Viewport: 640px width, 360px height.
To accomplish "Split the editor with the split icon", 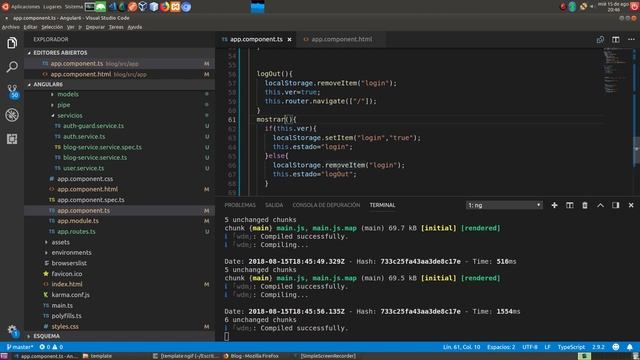I will point(616,40).
